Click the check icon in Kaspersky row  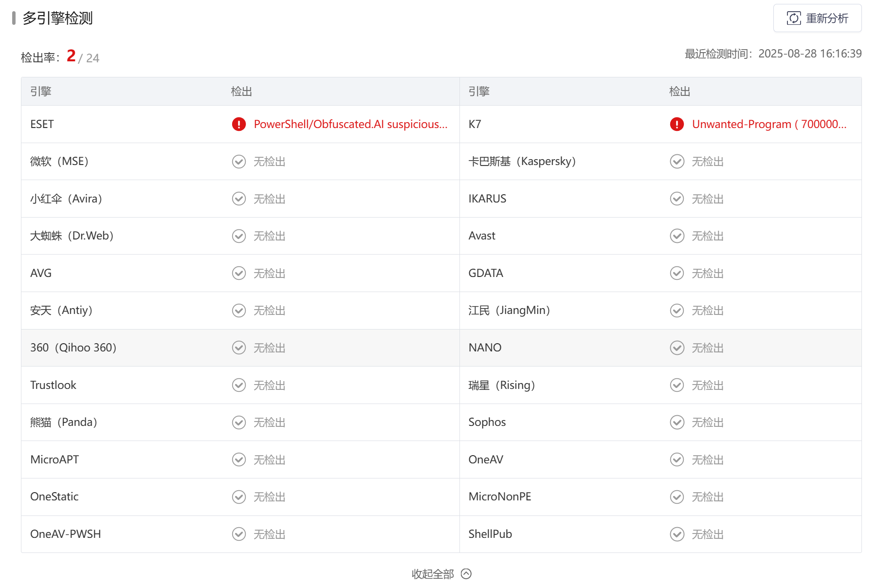click(x=677, y=162)
